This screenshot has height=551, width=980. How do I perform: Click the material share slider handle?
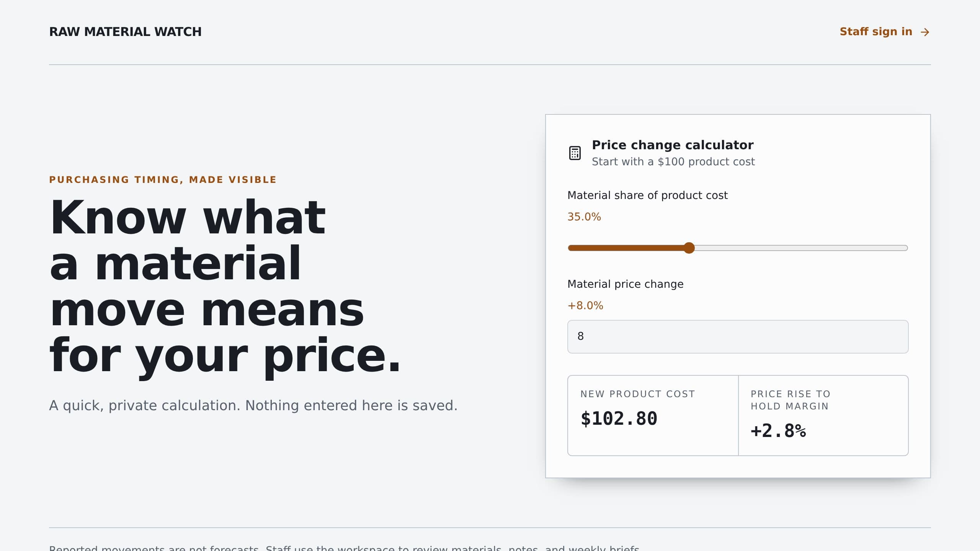(689, 248)
